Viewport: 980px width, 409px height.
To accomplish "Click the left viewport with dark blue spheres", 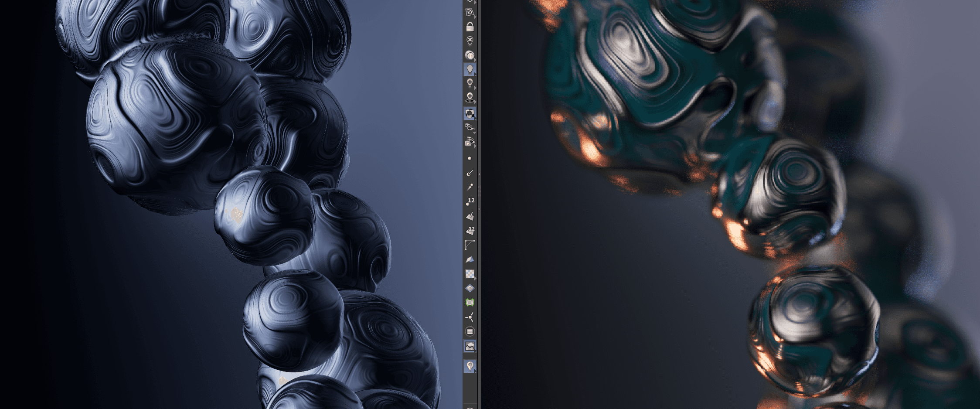I will [x=231, y=204].
